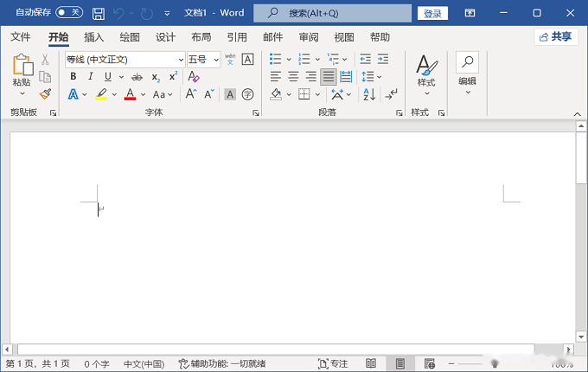Click the Sign in button
The image size is (588, 372).
(432, 14)
